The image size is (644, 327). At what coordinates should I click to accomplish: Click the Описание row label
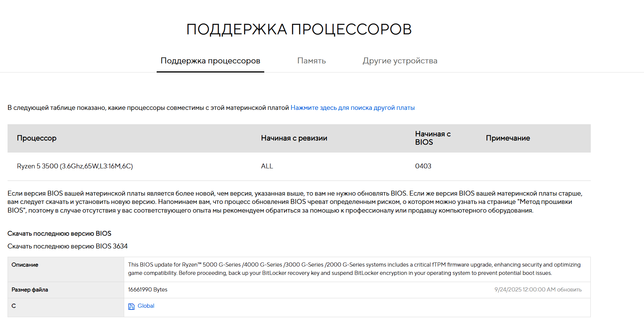pyautogui.click(x=25, y=265)
